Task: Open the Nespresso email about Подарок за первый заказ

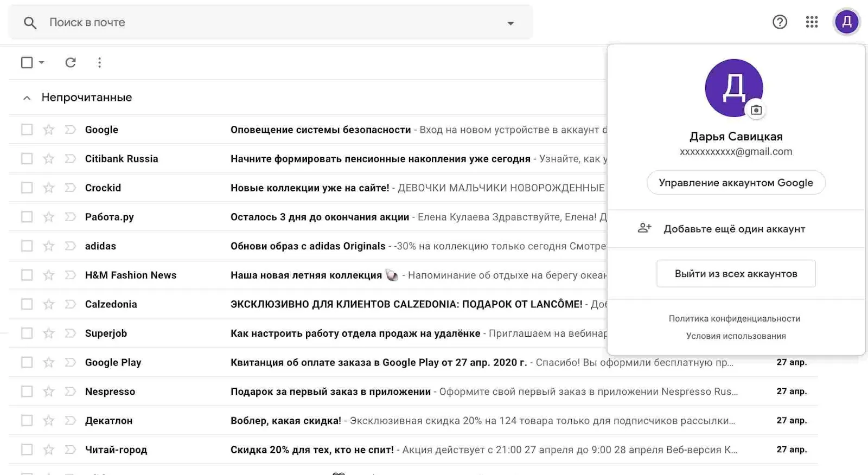Action: (x=413, y=391)
